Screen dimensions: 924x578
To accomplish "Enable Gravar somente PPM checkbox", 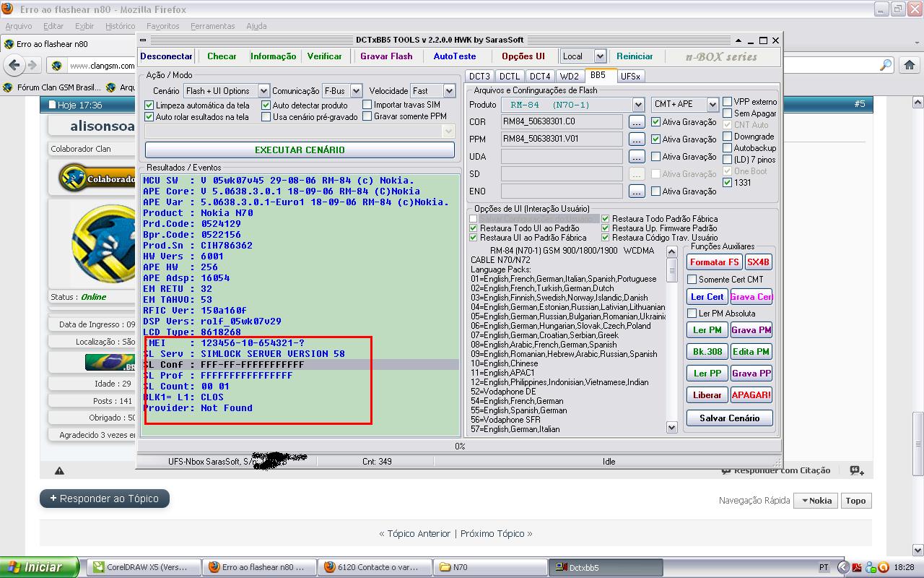I will coord(367,116).
